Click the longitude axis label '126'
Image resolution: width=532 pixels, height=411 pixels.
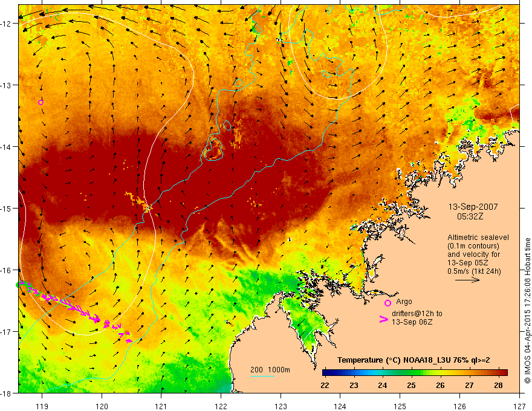click(x=459, y=406)
